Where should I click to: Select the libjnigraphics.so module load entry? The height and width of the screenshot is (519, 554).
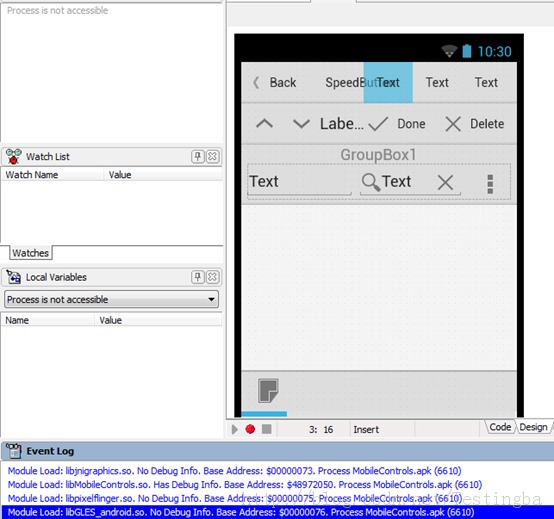235,471
